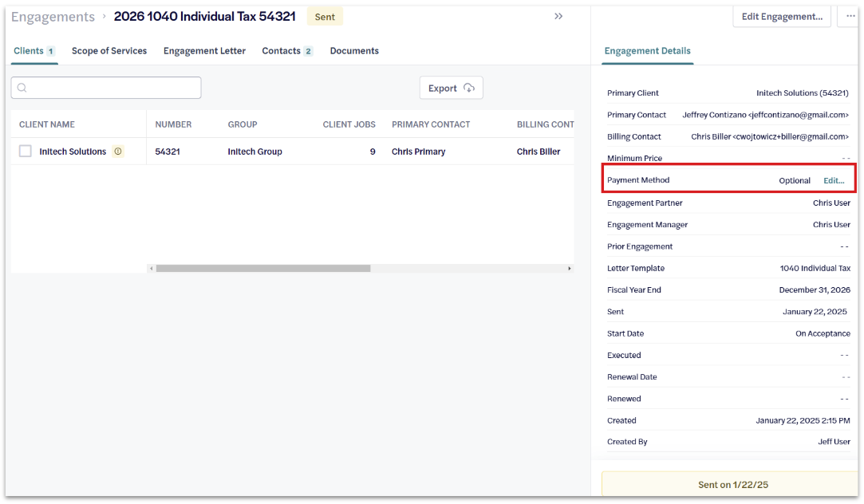This screenshot has height=504, width=864.
Task: Select the Engagement Details tab
Action: click(648, 51)
